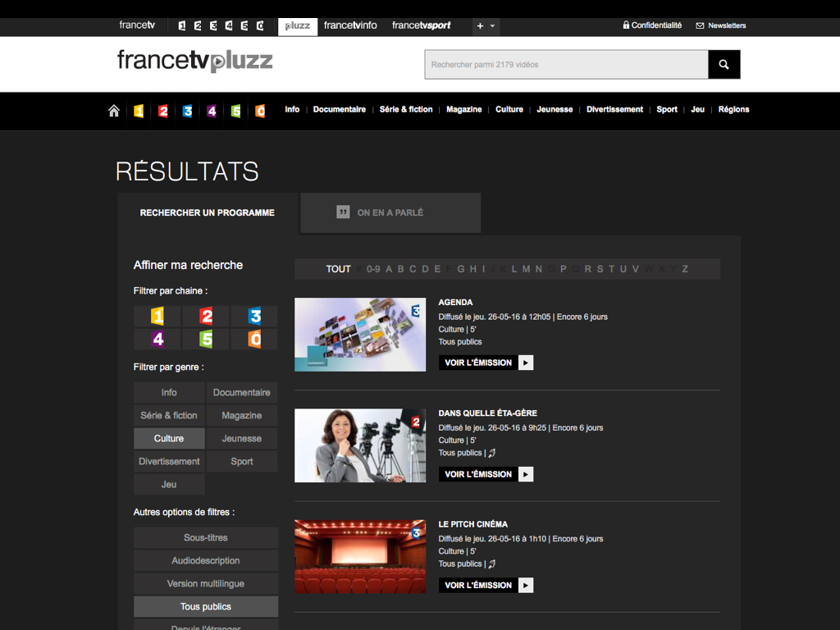
Task: Click Voir l'émission for Agenda
Action: pos(486,363)
